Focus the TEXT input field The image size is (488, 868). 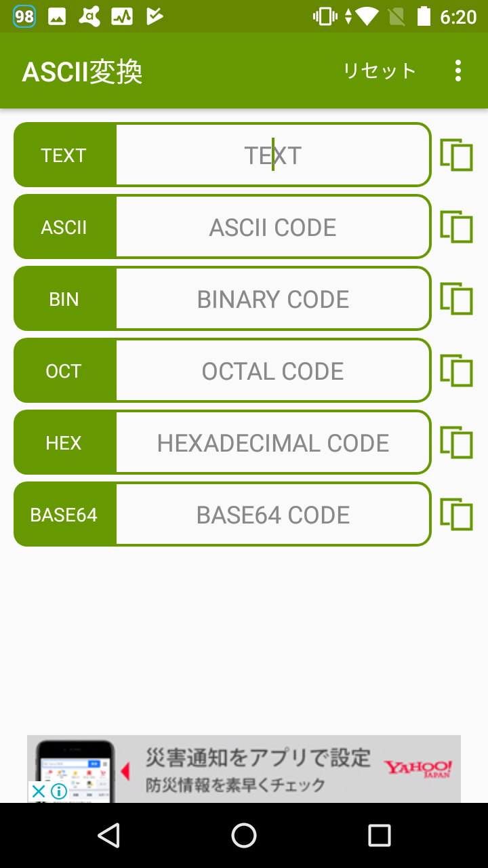point(273,155)
